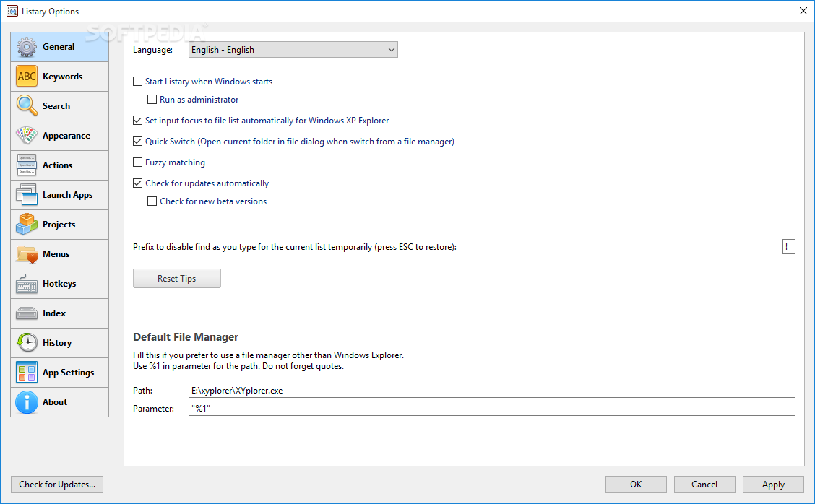Select the About label

click(x=55, y=402)
